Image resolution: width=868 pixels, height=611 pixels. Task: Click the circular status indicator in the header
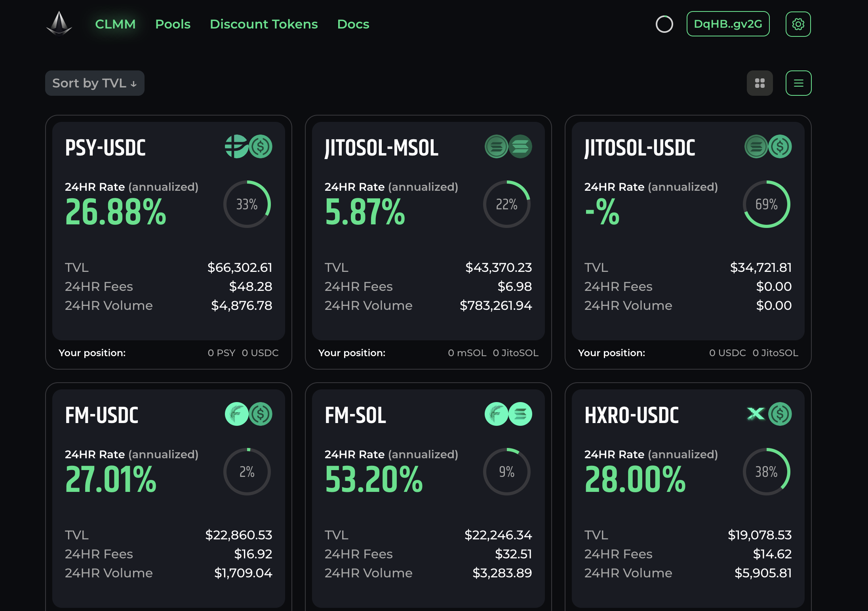coord(664,24)
